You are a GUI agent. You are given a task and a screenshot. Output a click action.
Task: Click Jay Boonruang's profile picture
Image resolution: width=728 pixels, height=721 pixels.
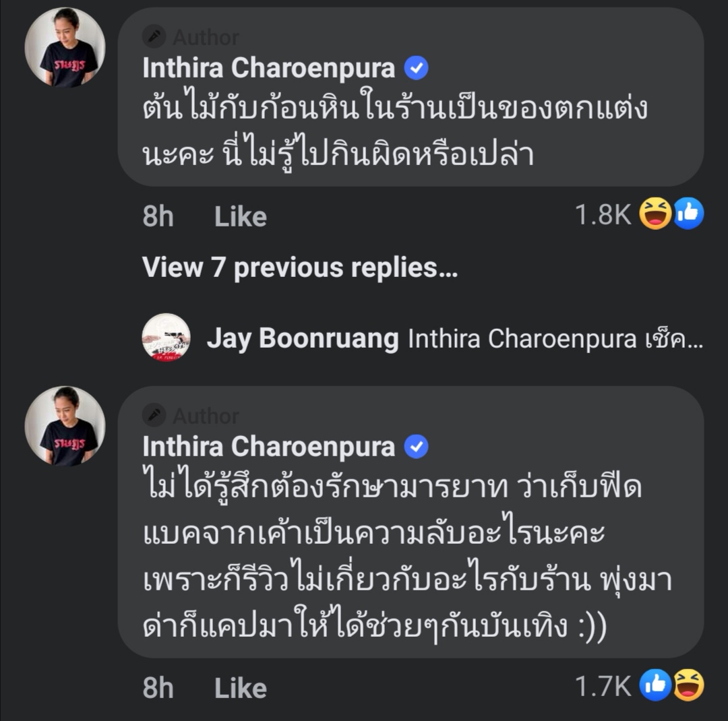[166, 338]
